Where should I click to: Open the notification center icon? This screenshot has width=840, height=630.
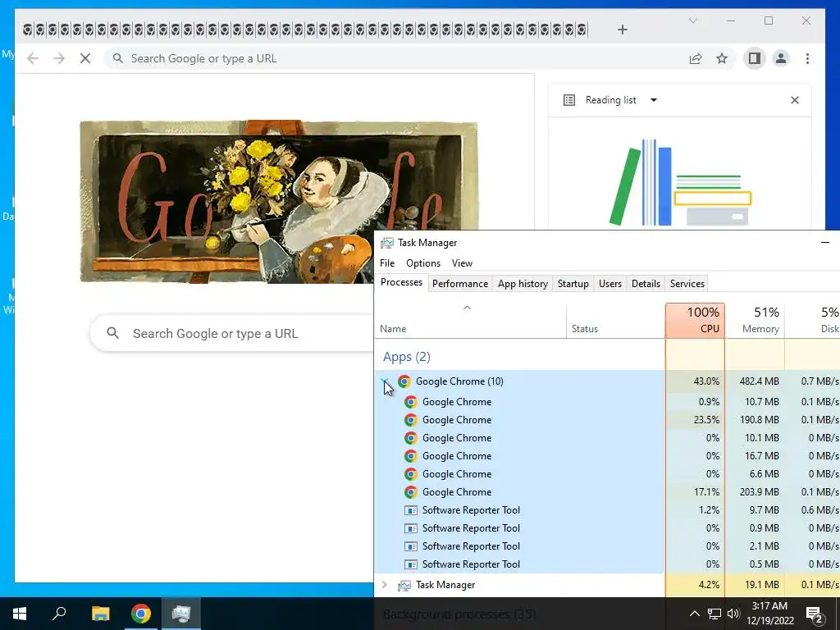[x=815, y=614]
